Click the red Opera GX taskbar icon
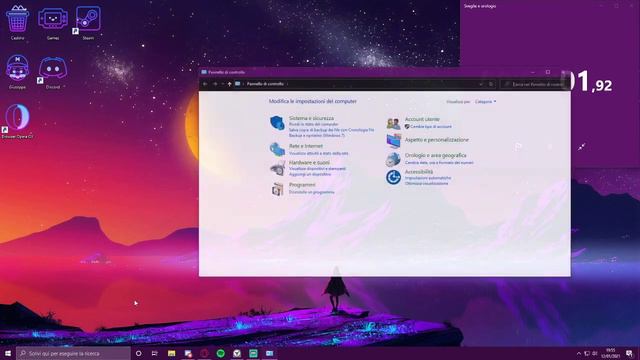The image size is (640, 360). [204, 353]
